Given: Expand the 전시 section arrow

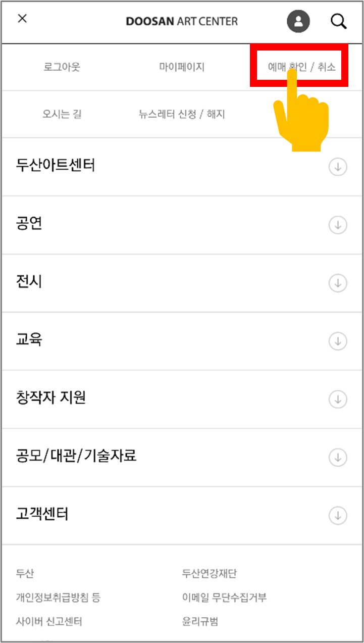Looking at the screenshot, I should tap(338, 283).
